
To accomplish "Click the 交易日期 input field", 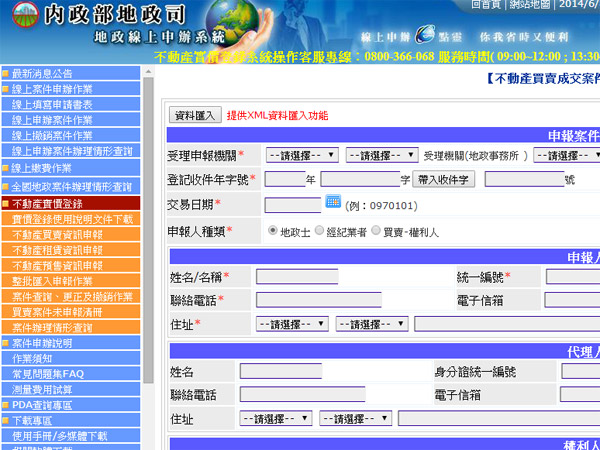I will click(292, 204).
